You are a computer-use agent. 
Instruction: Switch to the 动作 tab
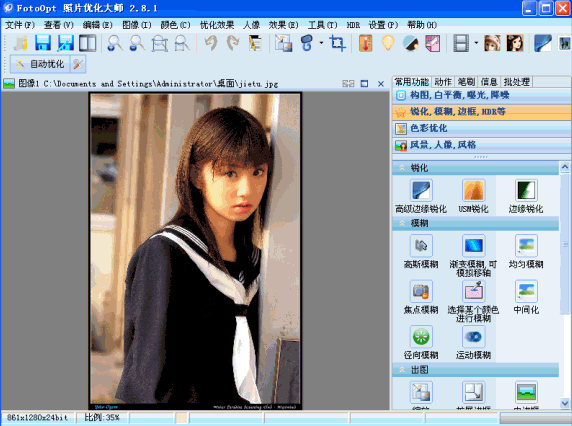click(x=443, y=82)
